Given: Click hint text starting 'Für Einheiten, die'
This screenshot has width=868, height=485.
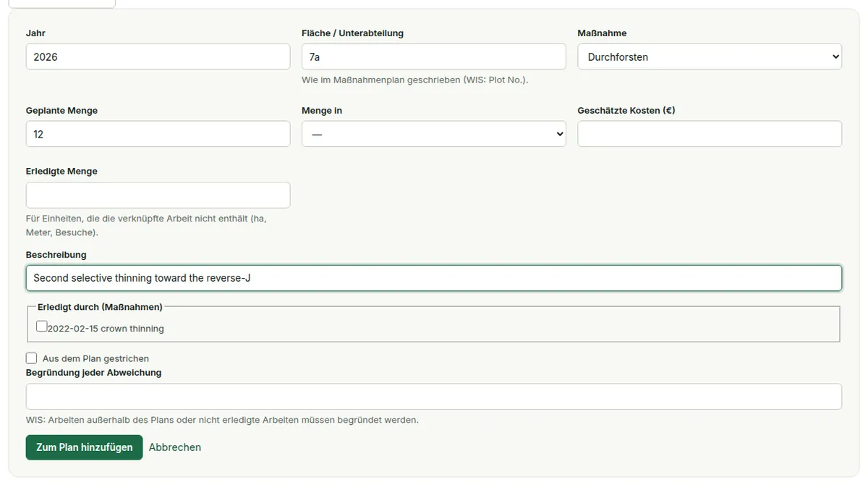Looking at the screenshot, I should tap(145, 225).
